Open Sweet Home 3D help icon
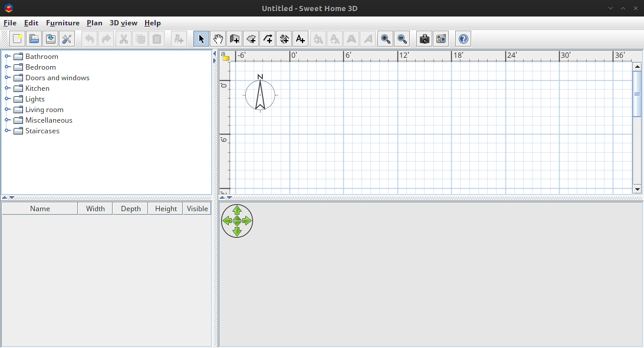This screenshot has width=644, height=348. pyautogui.click(x=464, y=39)
